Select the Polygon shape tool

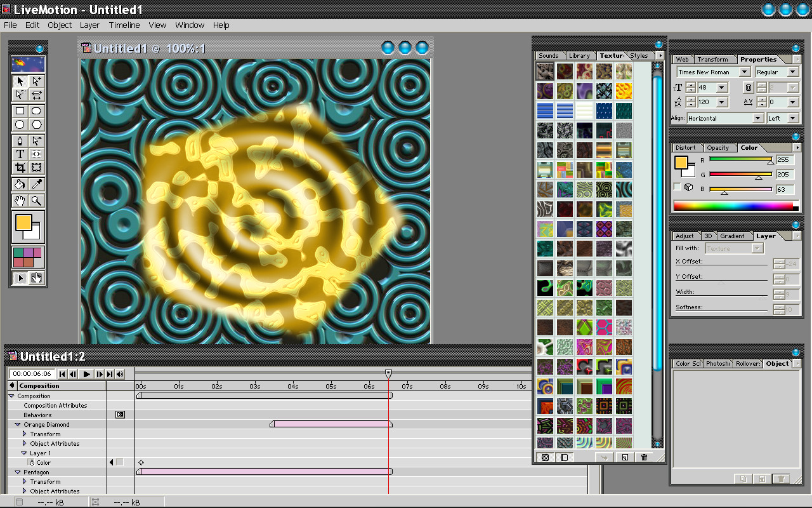point(36,124)
